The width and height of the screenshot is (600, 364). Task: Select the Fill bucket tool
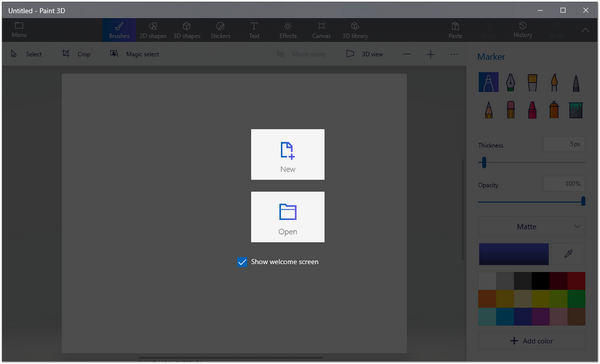576,110
